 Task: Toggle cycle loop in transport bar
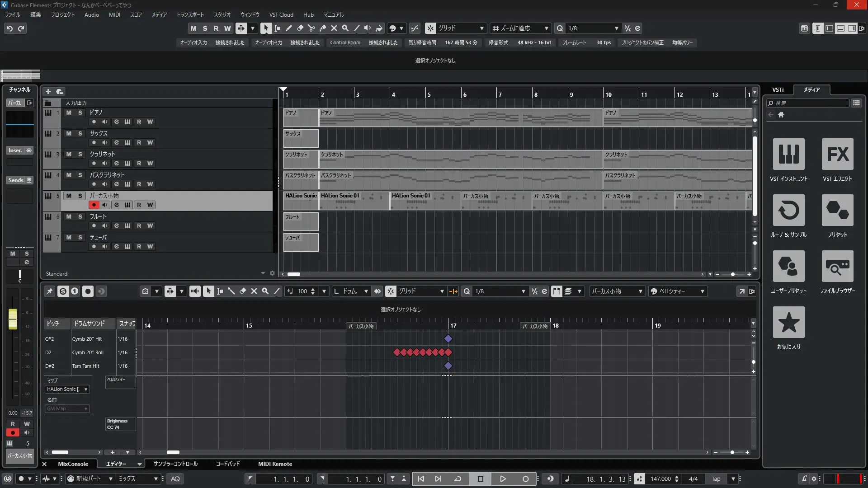(458, 479)
